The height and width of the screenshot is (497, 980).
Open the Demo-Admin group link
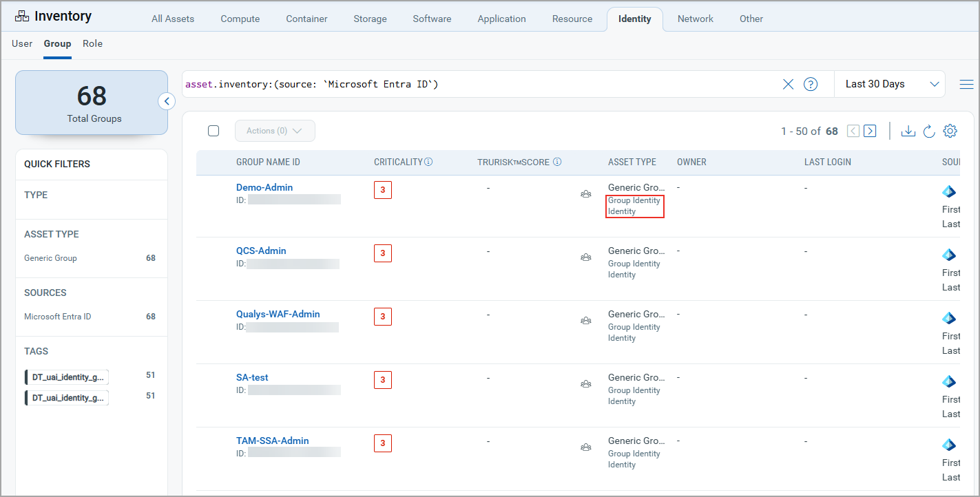pos(264,187)
